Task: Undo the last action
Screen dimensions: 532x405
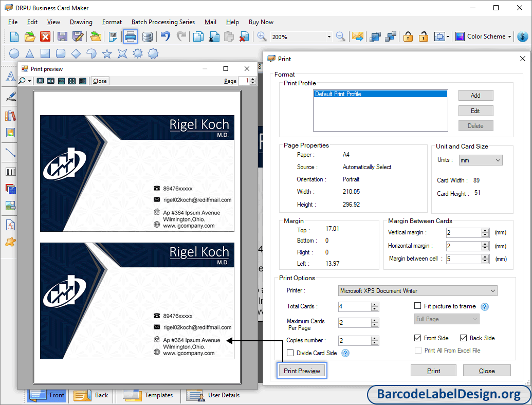Action: click(x=165, y=36)
